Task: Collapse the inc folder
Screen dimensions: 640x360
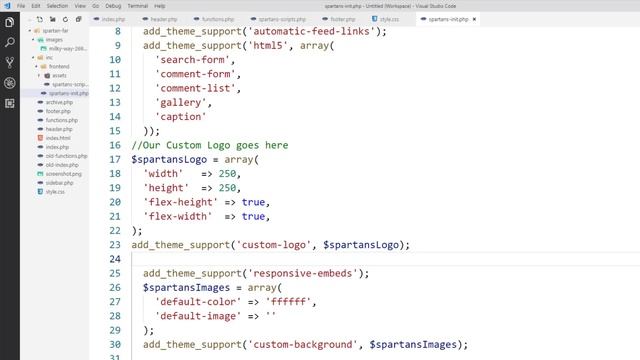Action: click(x=33, y=58)
